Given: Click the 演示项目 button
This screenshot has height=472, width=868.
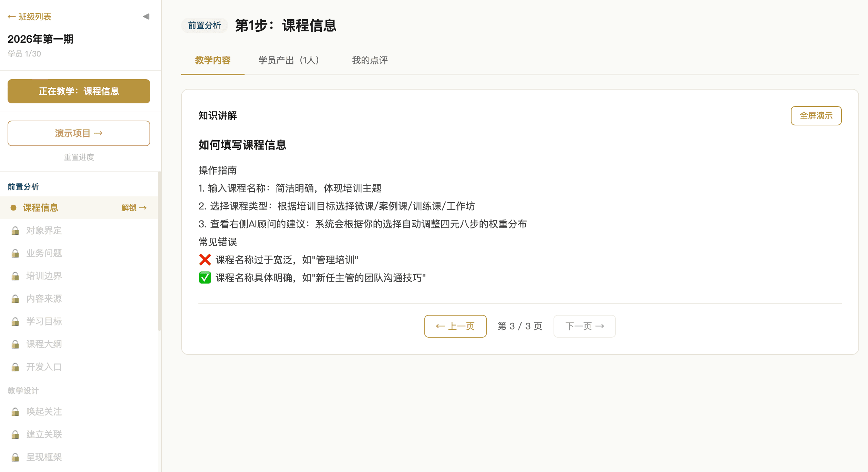Looking at the screenshot, I should pos(79,133).
